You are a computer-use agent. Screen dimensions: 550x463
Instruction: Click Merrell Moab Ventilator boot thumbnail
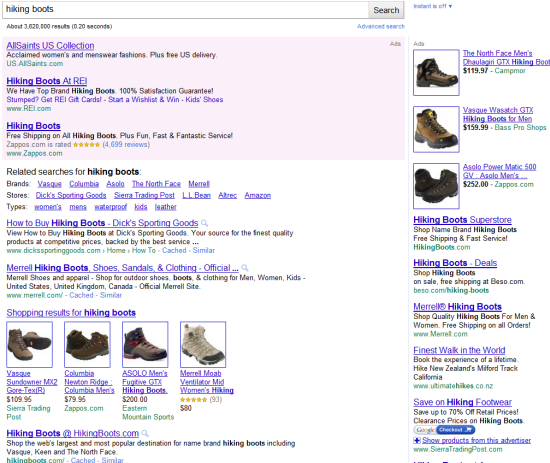[203, 344]
